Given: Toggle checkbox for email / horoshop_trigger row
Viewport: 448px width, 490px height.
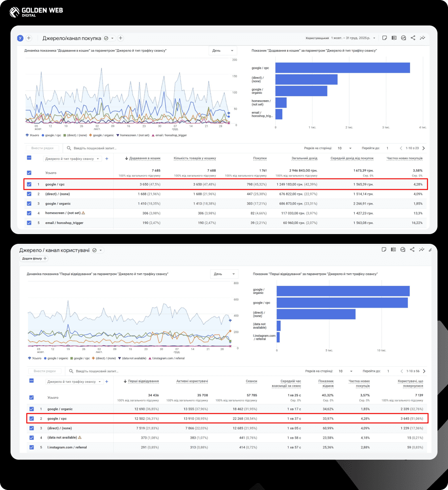Looking at the screenshot, I should [x=29, y=223].
